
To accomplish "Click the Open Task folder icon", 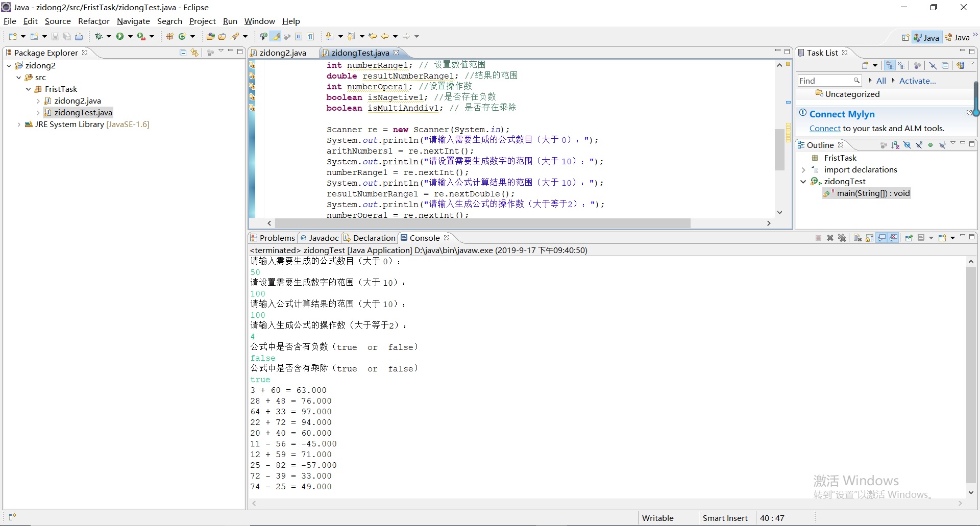I will click(222, 36).
